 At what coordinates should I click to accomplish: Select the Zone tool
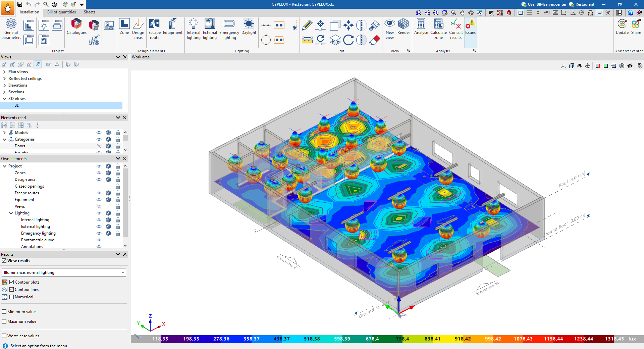[x=124, y=27]
